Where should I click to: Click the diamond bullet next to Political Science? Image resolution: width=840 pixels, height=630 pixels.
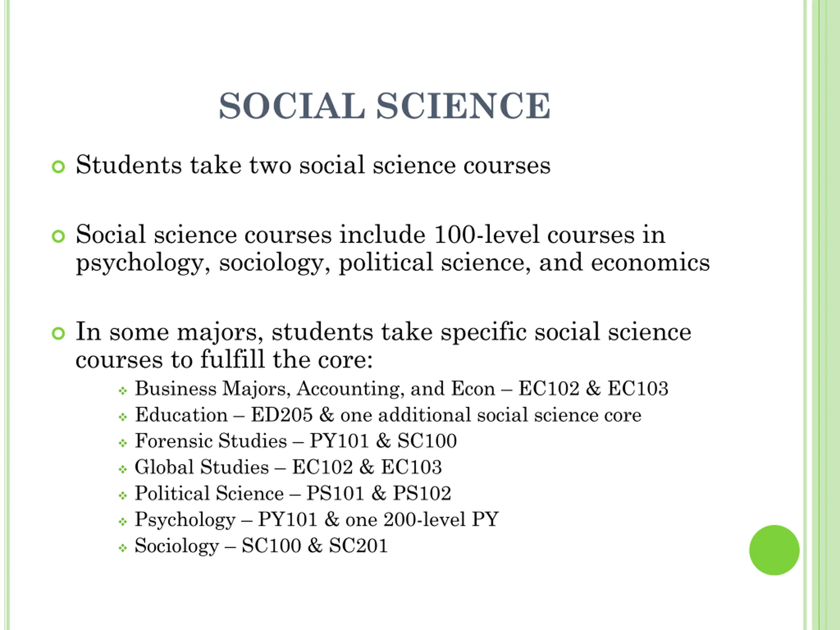tap(123, 495)
